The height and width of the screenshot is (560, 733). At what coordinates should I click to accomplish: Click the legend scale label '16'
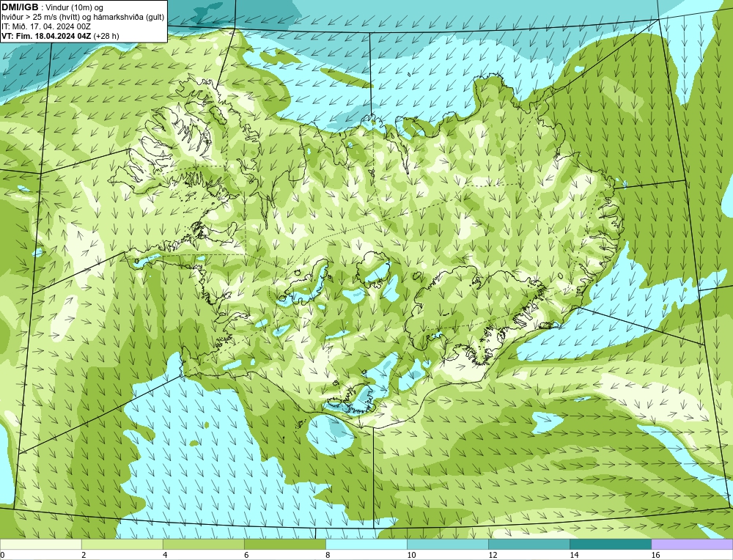coord(655,555)
